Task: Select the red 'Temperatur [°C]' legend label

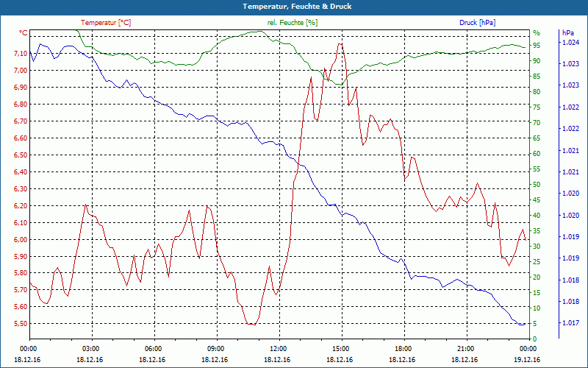Action: tap(106, 23)
